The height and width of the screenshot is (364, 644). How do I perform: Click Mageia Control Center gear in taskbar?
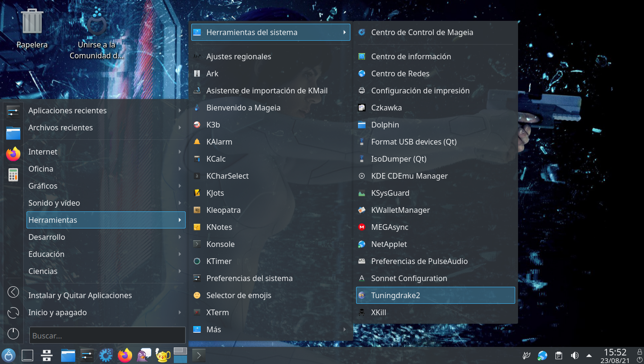pos(106,355)
